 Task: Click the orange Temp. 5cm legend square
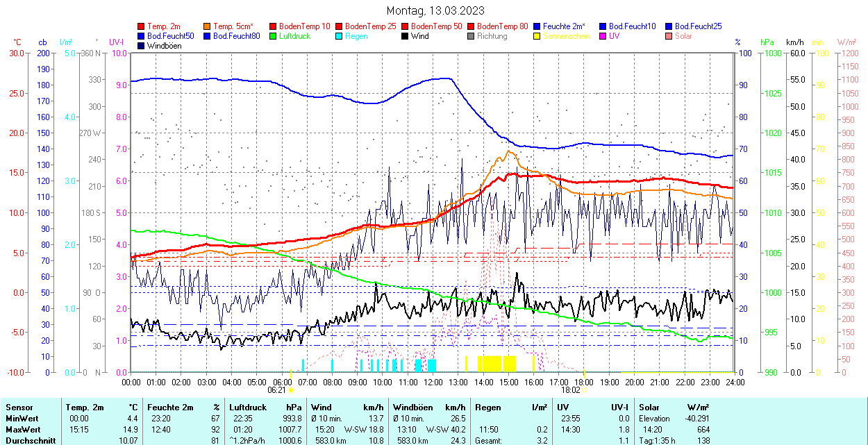click(x=207, y=26)
